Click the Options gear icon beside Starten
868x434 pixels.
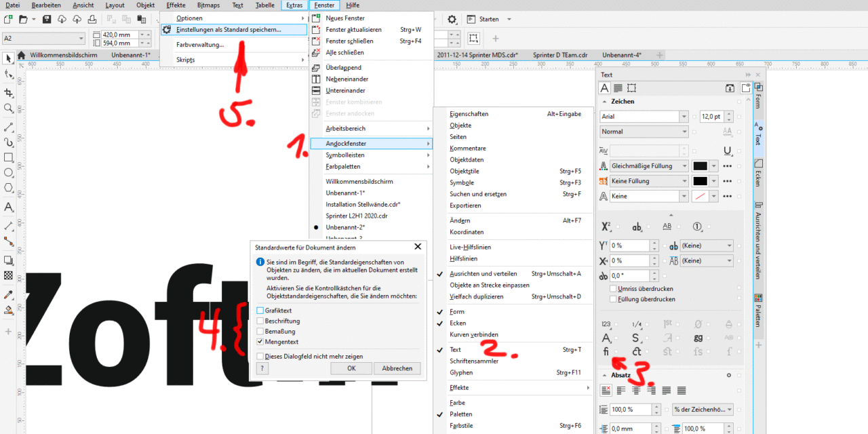click(452, 19)
